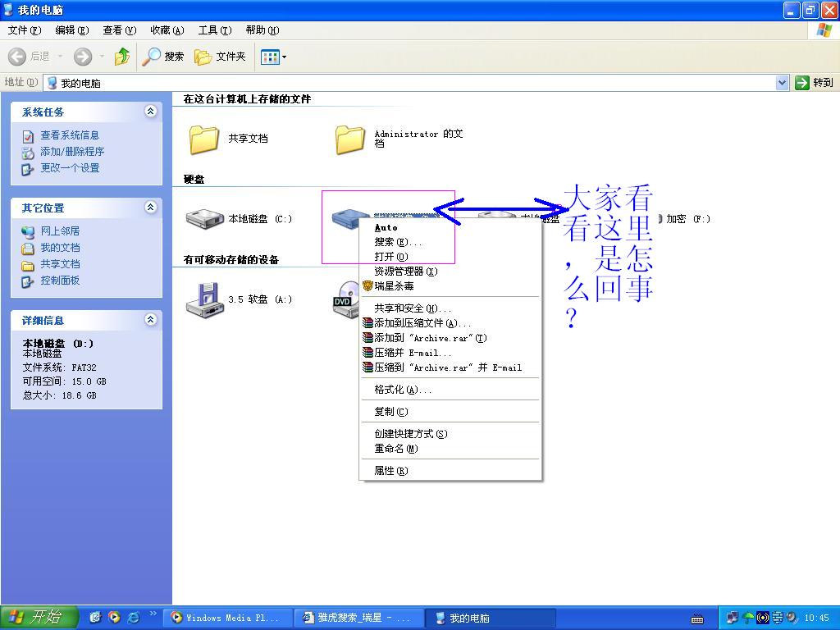Choose 打开(O) in context menu
The image size is (840, 630).
450,257
